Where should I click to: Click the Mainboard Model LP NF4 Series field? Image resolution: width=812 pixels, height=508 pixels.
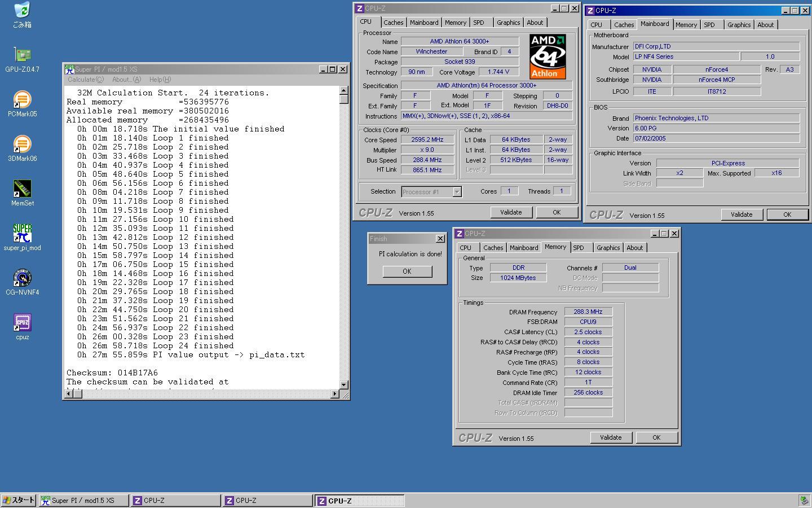coord(686,56)
